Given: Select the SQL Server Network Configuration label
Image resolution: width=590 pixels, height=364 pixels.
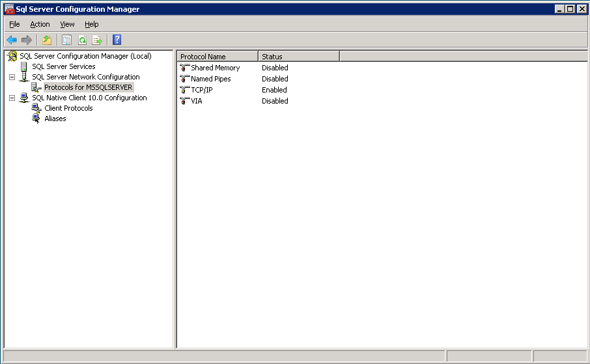Looking at the screenshot, I should [x=86, y=77].
